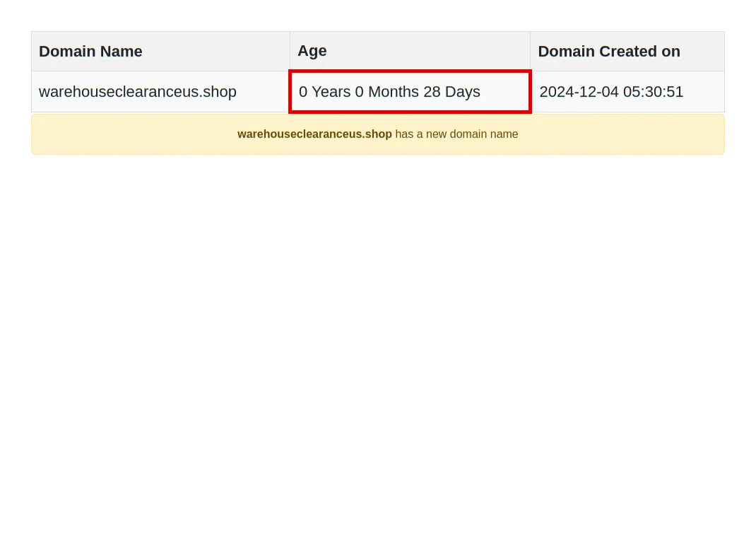
Task: Click the word "Name" in the first header
Action: 121,52
